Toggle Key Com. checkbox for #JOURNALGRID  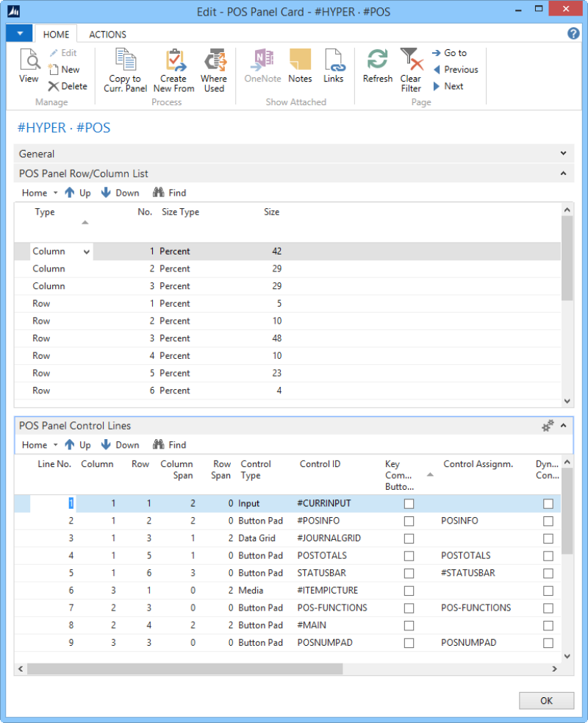point(409,538)
